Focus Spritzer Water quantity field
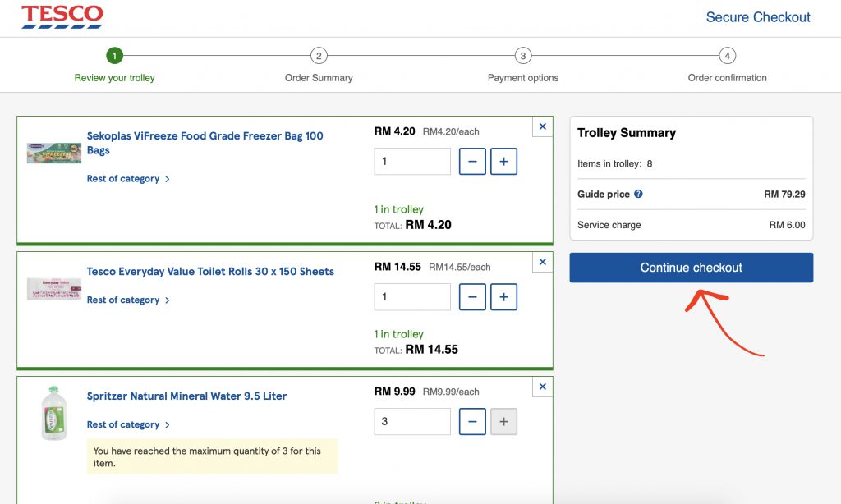 (412, 421)
